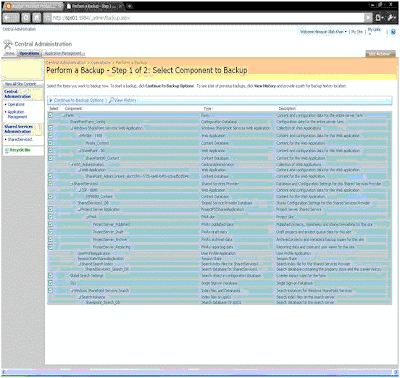The image size is (400, 378).
Task: Toggle checkbox for ProjectServer_Published row
Action: [51, 224]
